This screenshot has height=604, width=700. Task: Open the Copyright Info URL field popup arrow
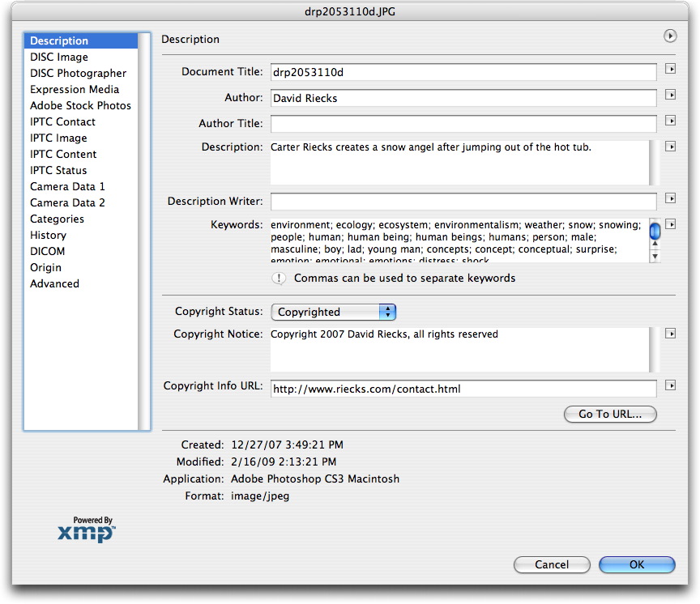coord(670,385)
